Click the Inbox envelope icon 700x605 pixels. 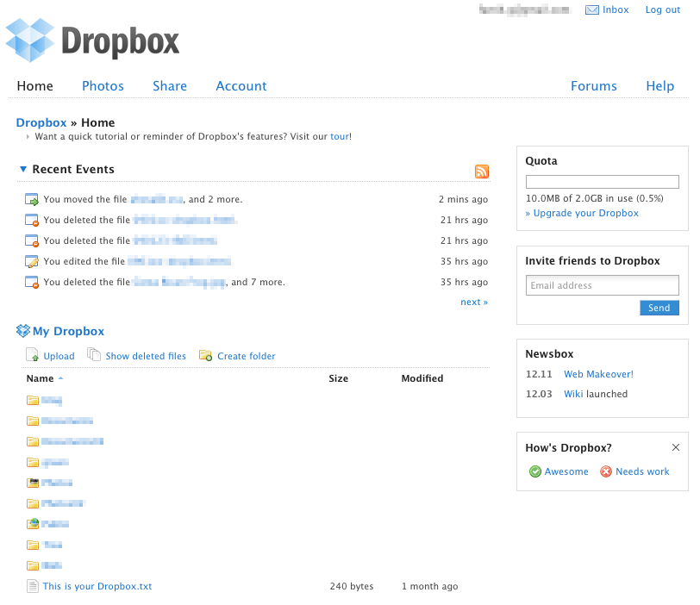pyautogui.click(x=592, y=10)
